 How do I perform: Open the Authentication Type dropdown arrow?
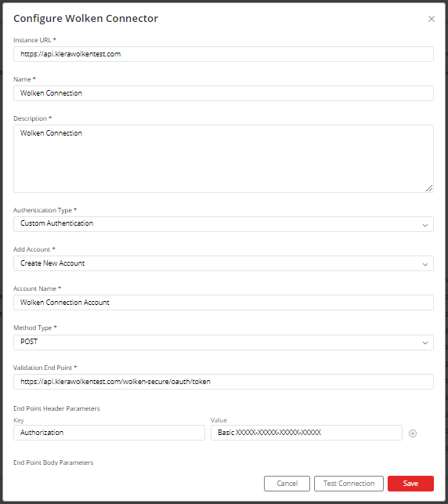[425, 225]
